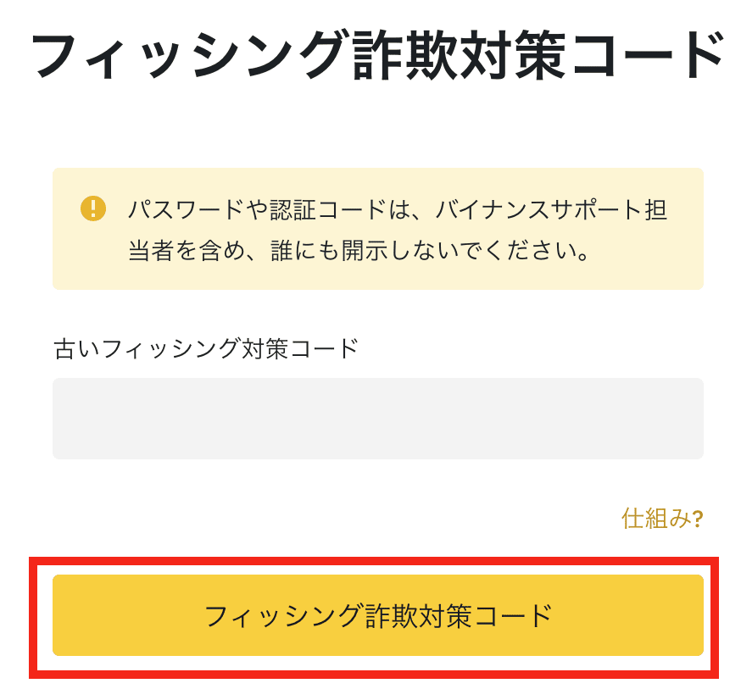This screenshot has width=741, height=700.
Task: Submit using the yellow anti-phishing code button
Action: click(x=378, y=615)
